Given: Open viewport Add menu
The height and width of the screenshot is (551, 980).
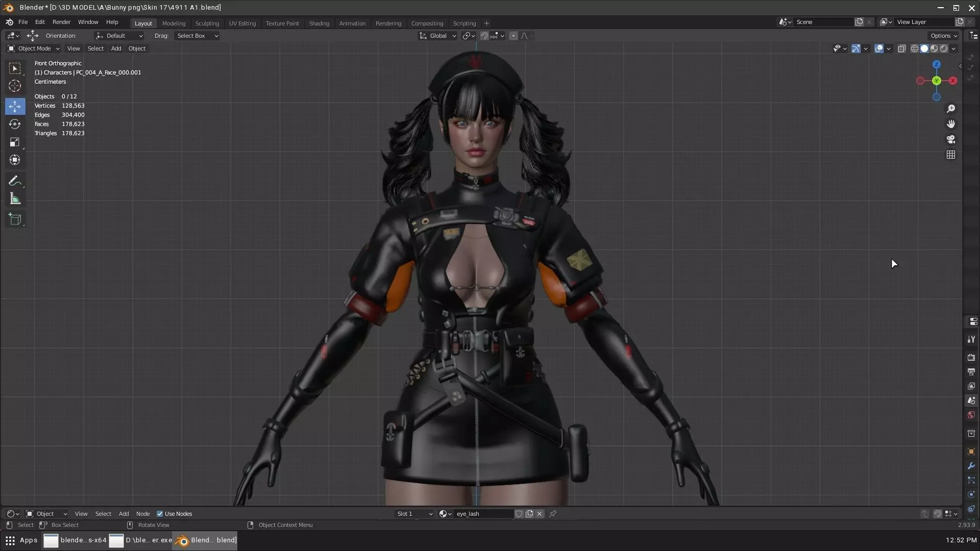Looking at the screenshot, I should click(116, 48).
